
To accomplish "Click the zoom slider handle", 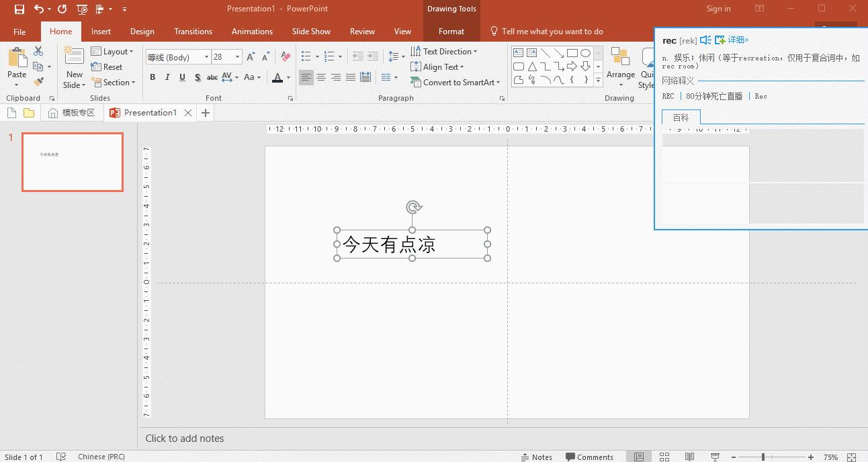I will click(763, 457).
